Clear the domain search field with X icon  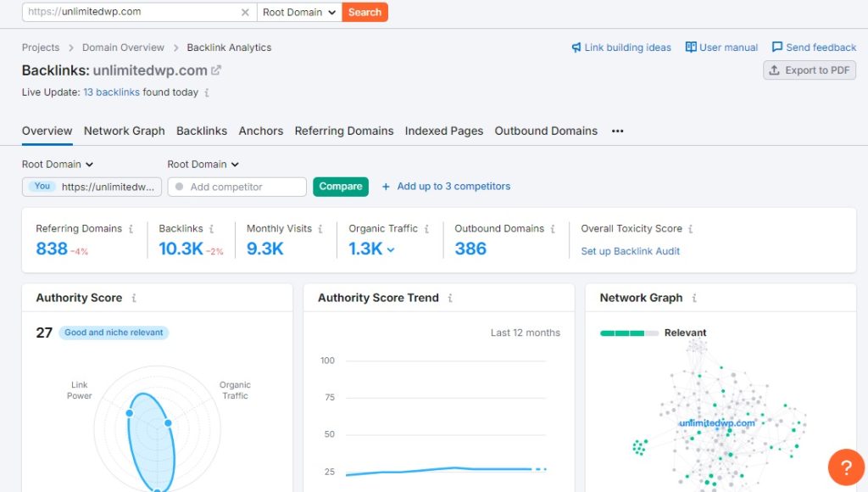[245, 12]
